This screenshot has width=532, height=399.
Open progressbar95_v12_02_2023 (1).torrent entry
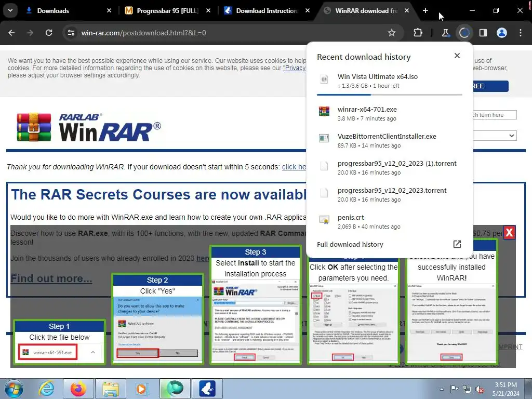pyautogui.click(x=390, y=168)
